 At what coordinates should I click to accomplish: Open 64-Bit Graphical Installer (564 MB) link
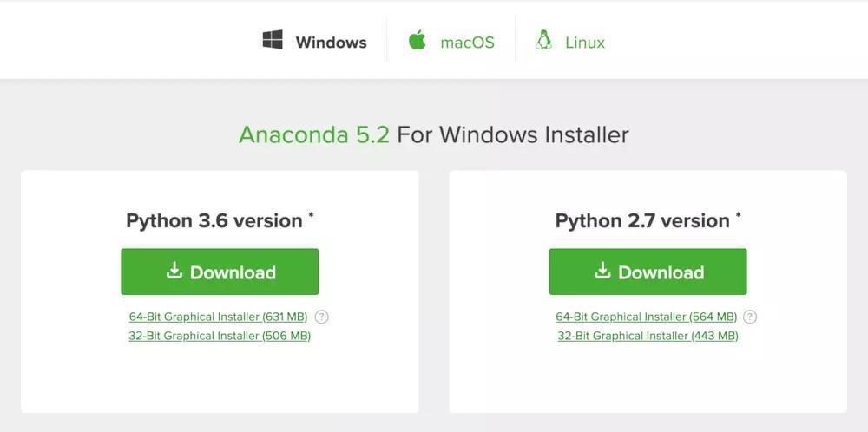tap(646, 317)
